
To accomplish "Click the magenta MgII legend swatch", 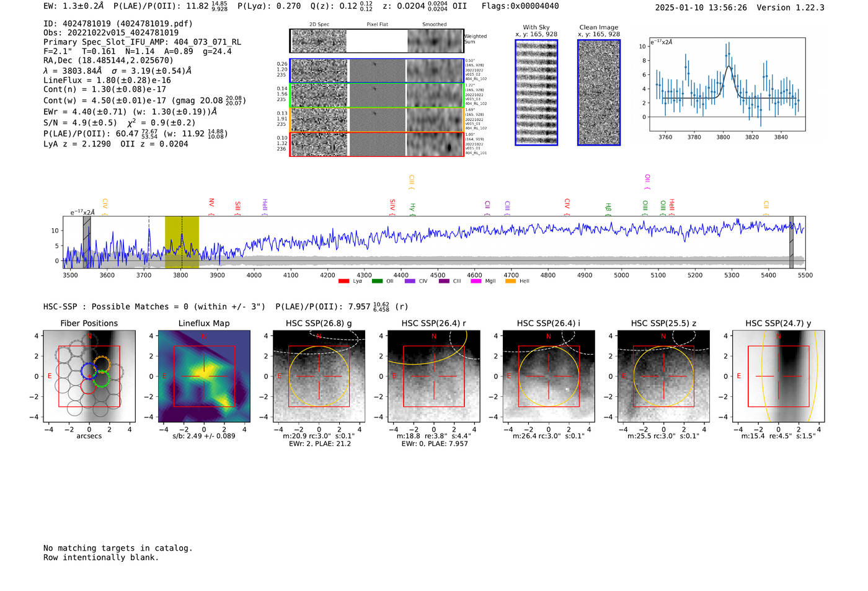I will (476, 282).
